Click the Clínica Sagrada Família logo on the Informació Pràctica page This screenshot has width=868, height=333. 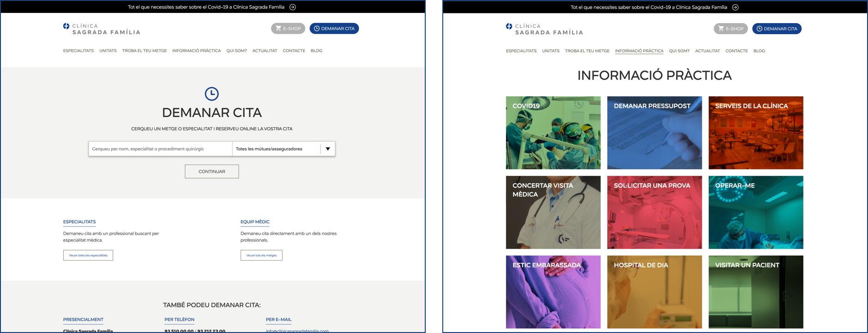coord(544,29)
